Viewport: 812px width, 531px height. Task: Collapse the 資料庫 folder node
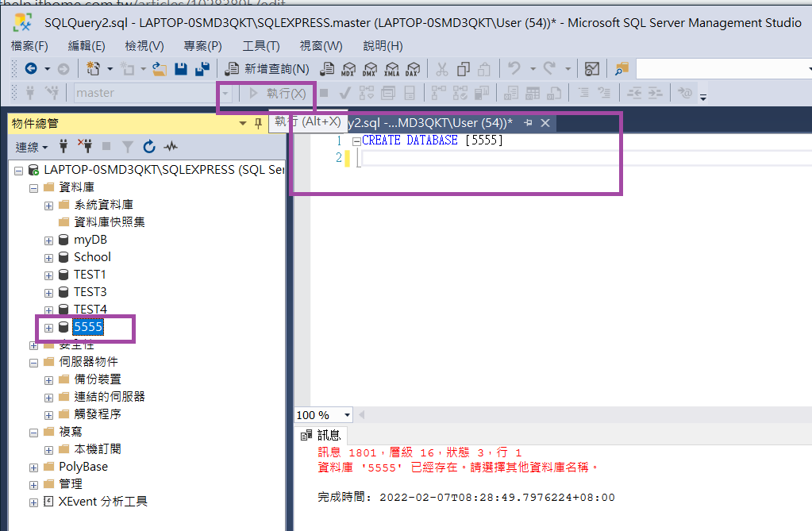(x=33, y=188)
